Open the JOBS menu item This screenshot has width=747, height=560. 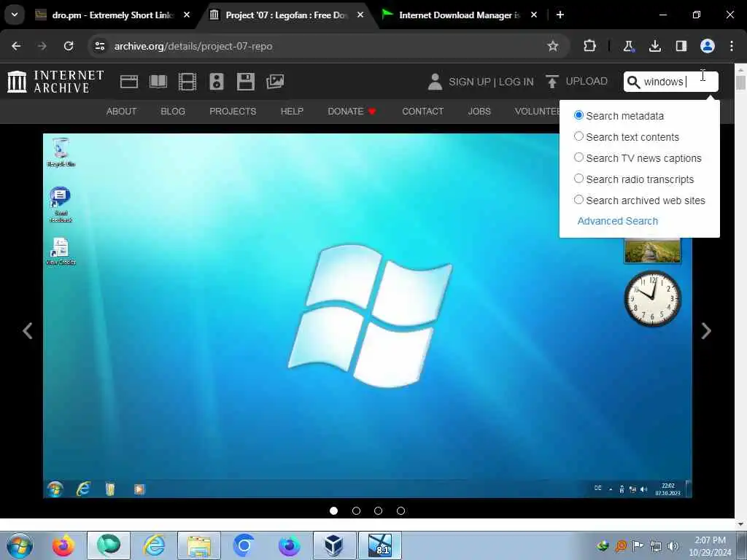pyautogui.click(x=479, y=112)
